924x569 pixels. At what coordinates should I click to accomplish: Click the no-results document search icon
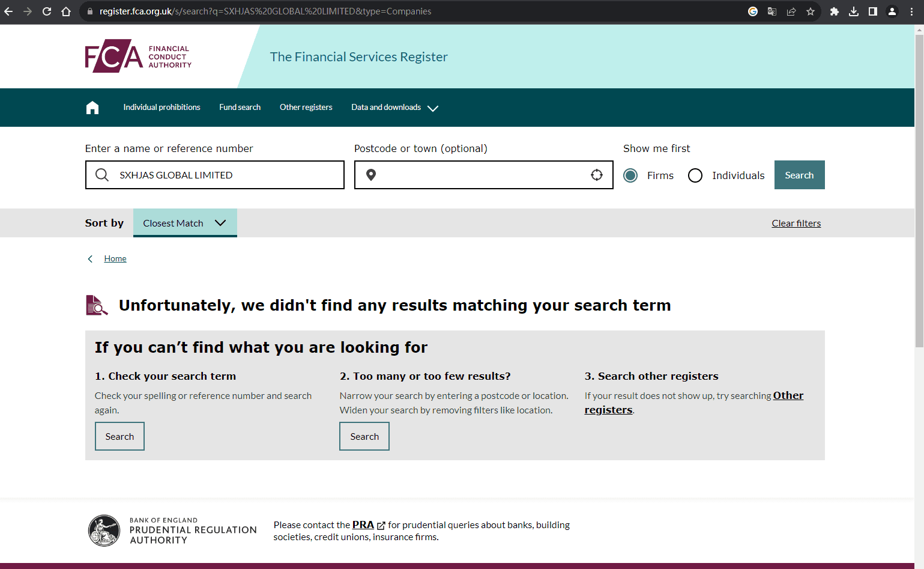pyautogui.click(x=97, y=305)
